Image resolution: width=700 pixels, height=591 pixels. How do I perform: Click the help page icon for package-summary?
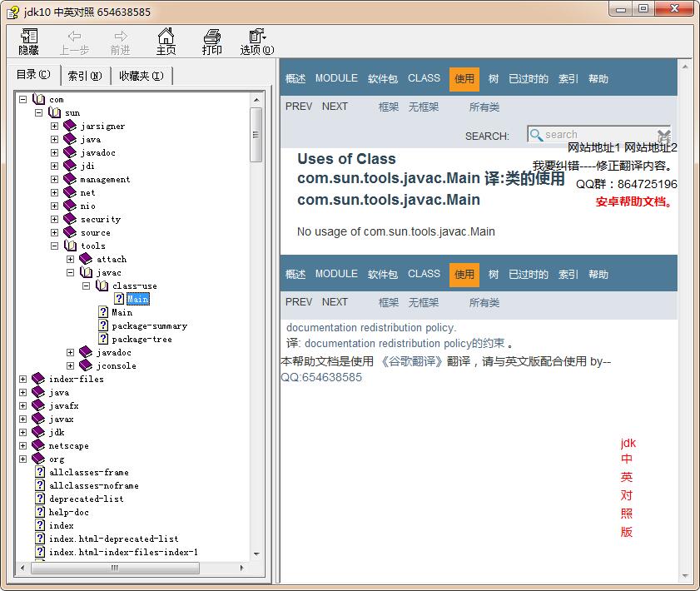[x=103, y=325]
